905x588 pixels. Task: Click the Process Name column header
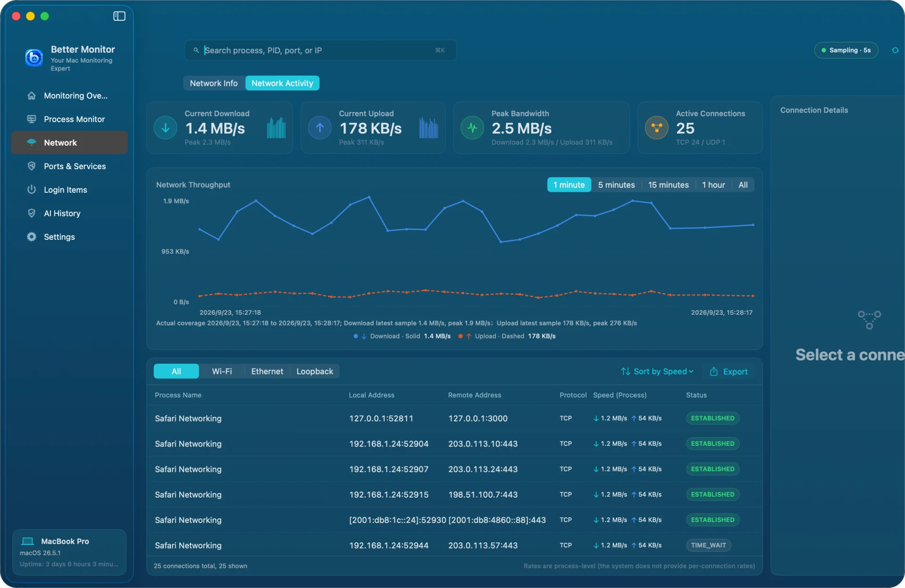(x=178, y=395)
